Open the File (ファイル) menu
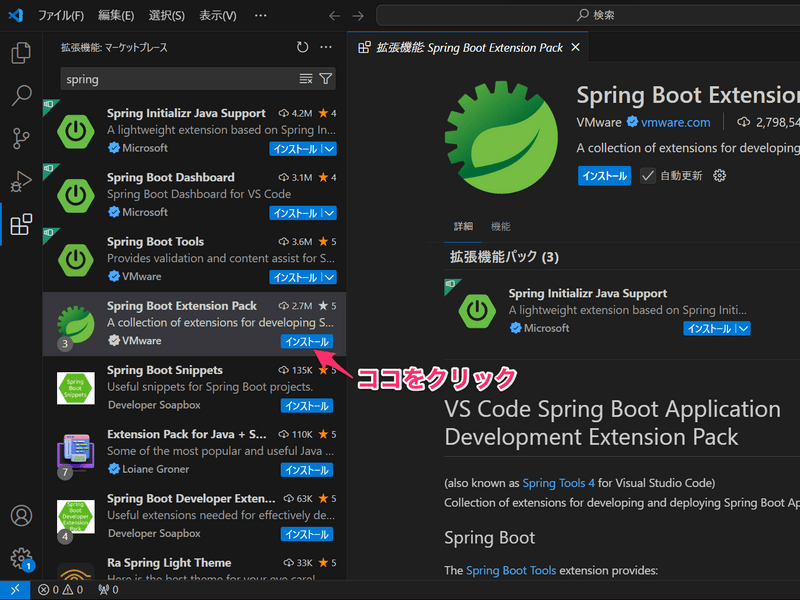The width and height of the screenshot is (800, 600). (62, 15)
